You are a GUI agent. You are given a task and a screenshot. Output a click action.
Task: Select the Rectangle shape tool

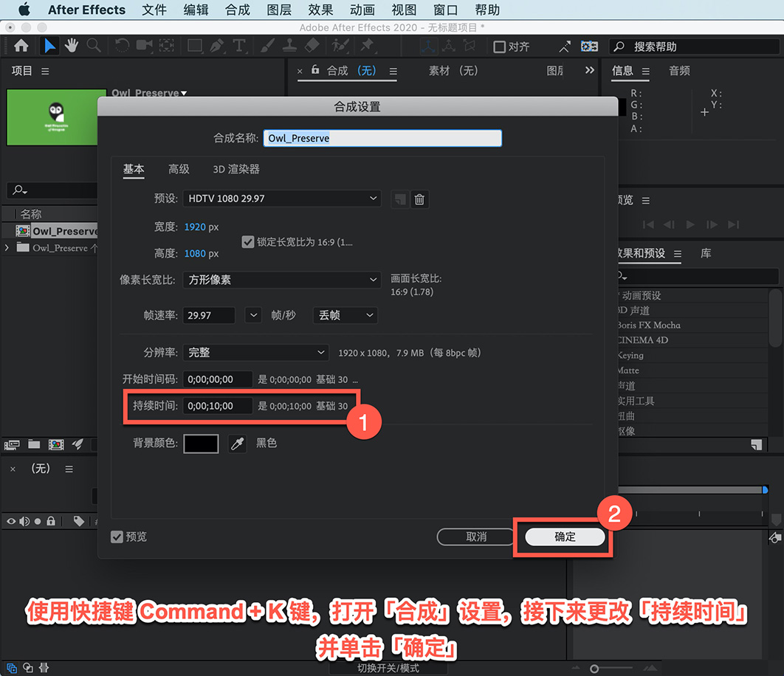click(x=194, y=46)
